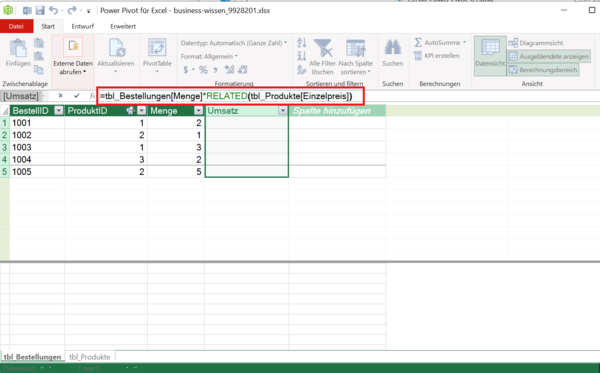Click Menge value 5 in row 1005

coord(176,172)
